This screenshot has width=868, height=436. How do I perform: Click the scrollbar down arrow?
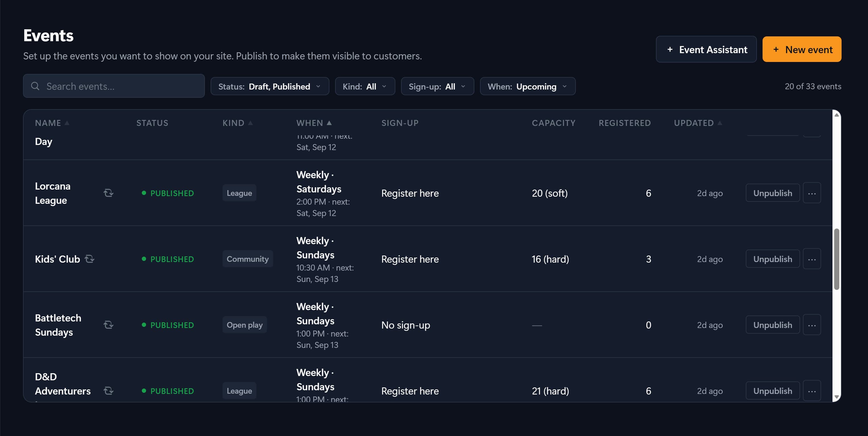click(836, 397)
